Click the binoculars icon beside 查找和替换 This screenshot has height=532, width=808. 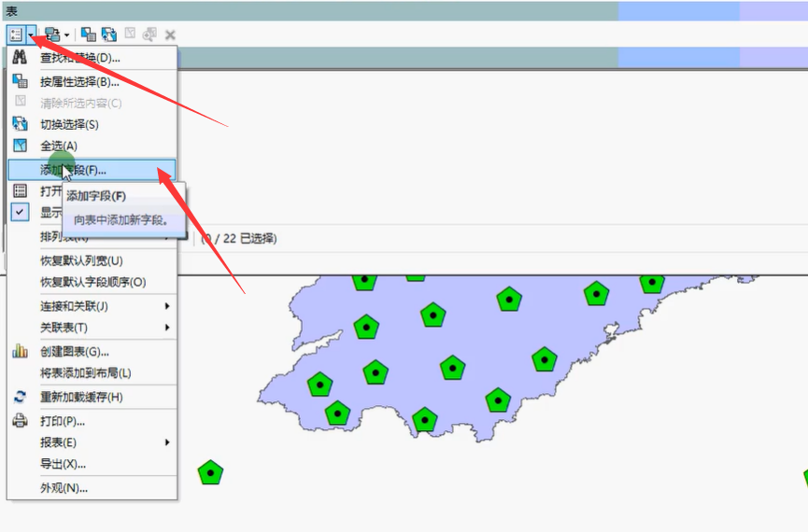tap(20, 57)
